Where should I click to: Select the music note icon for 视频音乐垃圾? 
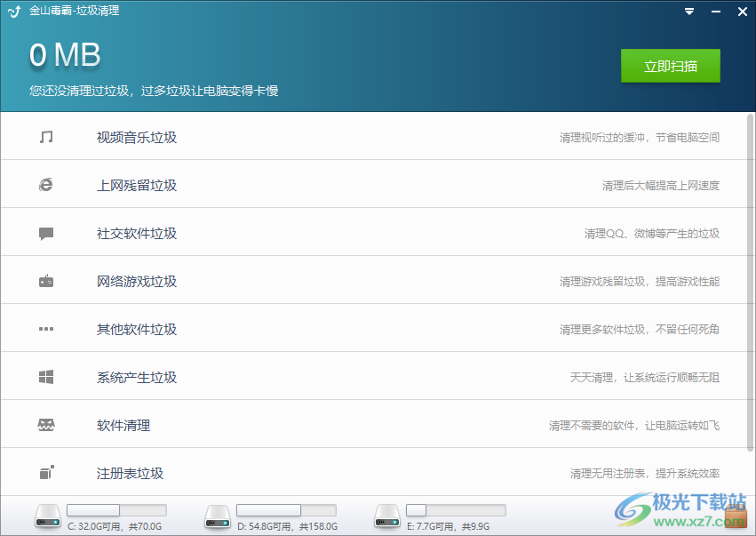tap(47, 135)
